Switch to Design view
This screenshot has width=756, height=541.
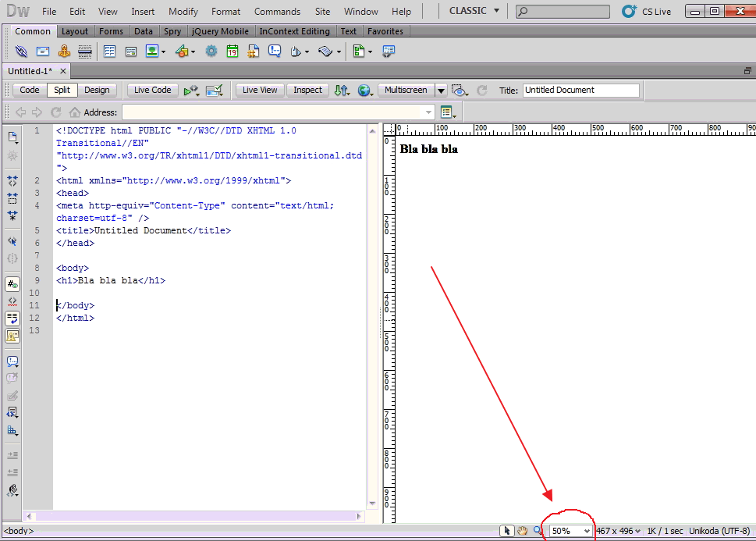[97, 91]
